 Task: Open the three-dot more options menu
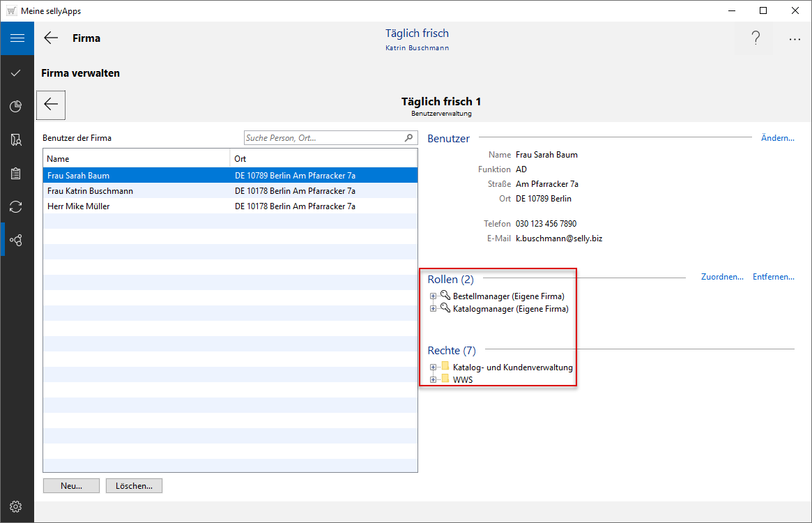(795, 39)
